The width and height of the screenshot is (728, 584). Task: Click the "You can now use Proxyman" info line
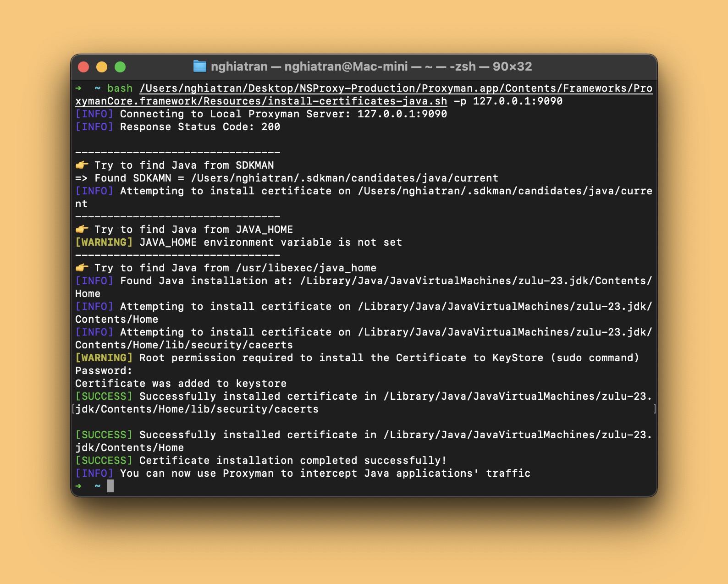click(x=303, y=473)
